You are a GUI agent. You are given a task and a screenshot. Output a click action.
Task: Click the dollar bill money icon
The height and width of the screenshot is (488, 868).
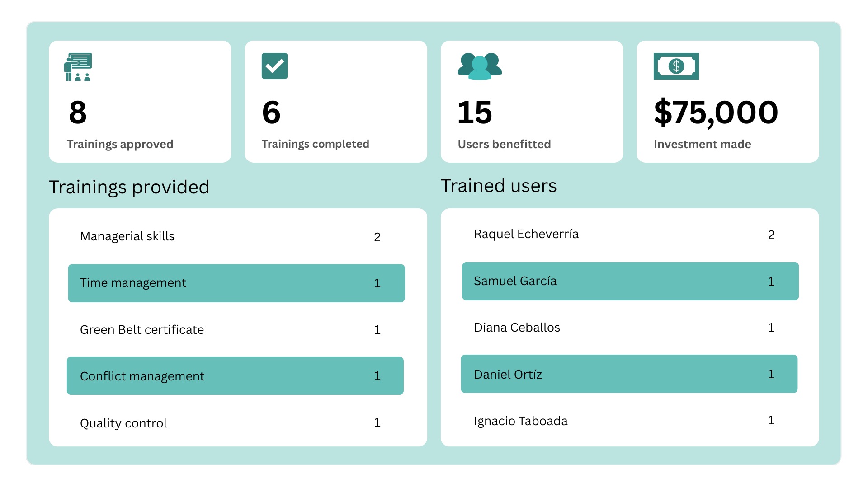coord(676,66)
